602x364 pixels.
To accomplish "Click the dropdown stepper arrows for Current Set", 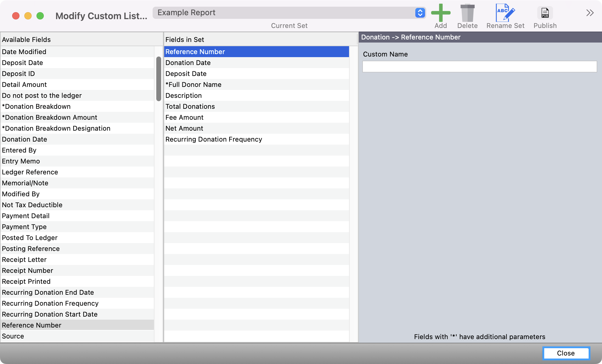I will tap(420, 13).
